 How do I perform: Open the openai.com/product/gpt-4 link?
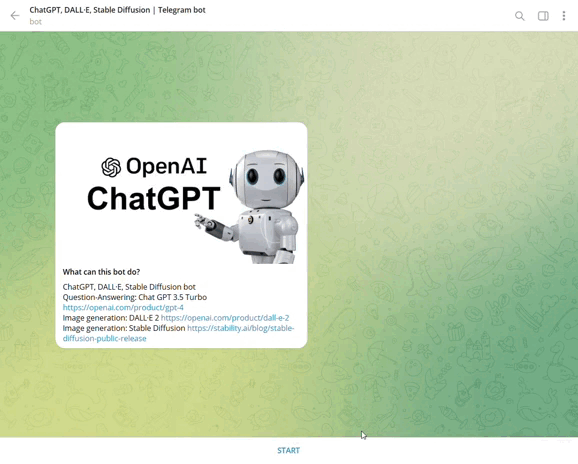[x=123, y=307]
